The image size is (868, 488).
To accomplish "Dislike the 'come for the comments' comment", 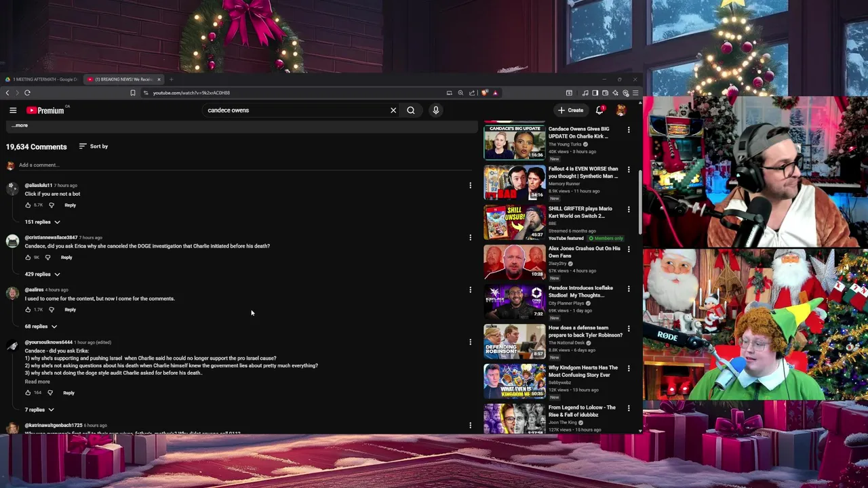I will point(52,310).
